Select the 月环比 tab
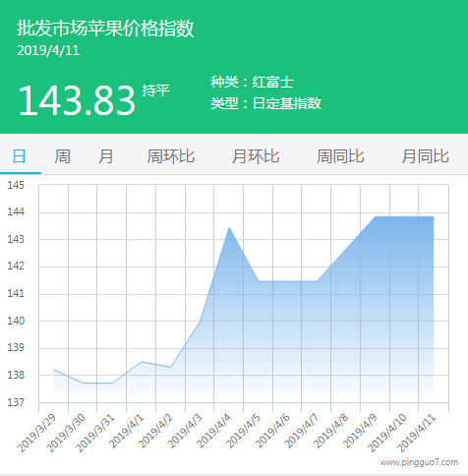This screenshot has width=468, height=476. coord(256,156)
